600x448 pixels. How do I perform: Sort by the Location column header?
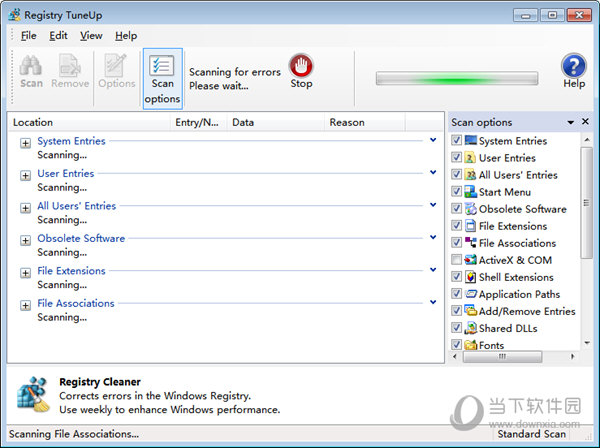click(x=90, y=122)
